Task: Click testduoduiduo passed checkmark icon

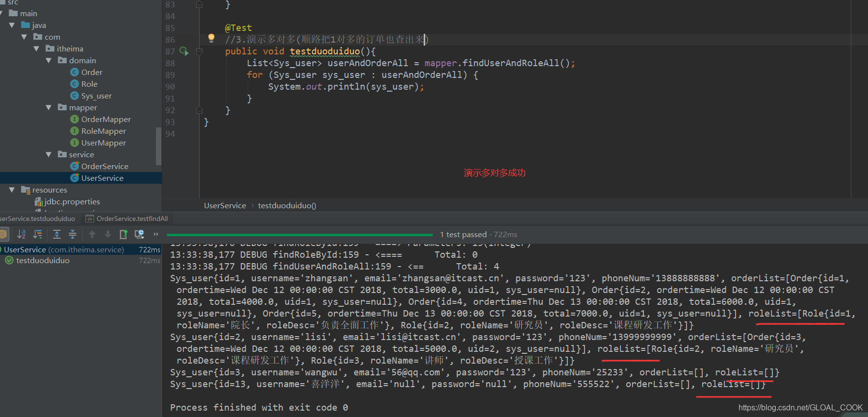Action: (9, 261)
